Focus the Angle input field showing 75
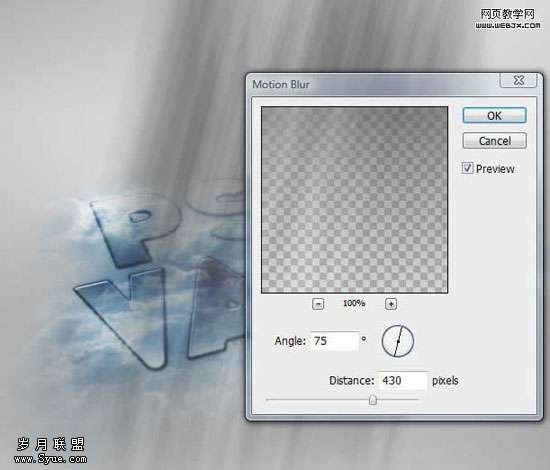Image resolution: width=550 pixels, height=470 pixels. tap(335, 341)
